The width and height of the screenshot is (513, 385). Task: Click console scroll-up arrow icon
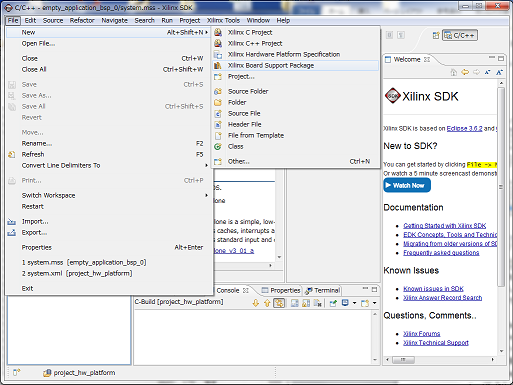[x=267, y=303]
